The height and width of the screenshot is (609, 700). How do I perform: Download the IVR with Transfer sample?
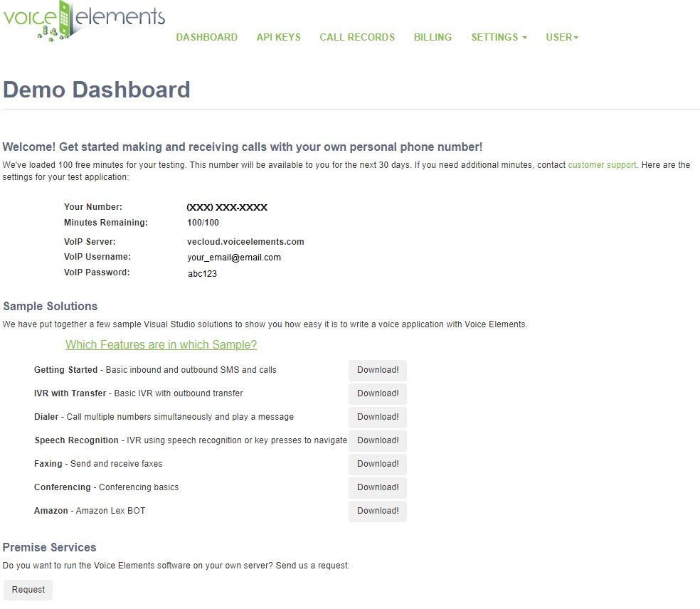[x=378, y=393]
